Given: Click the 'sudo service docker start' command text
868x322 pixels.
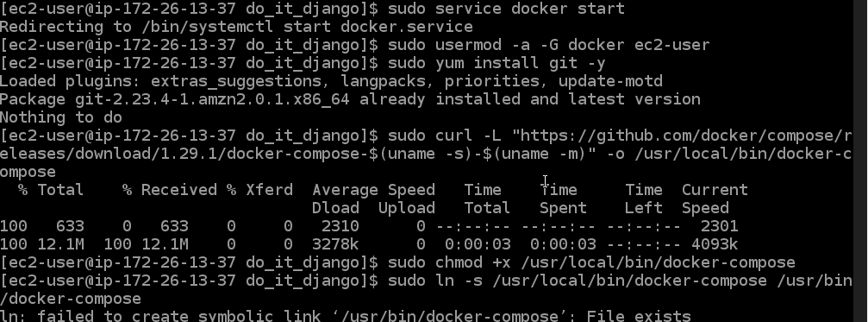Looking at the screenshot, I should (x=506, y=9).
